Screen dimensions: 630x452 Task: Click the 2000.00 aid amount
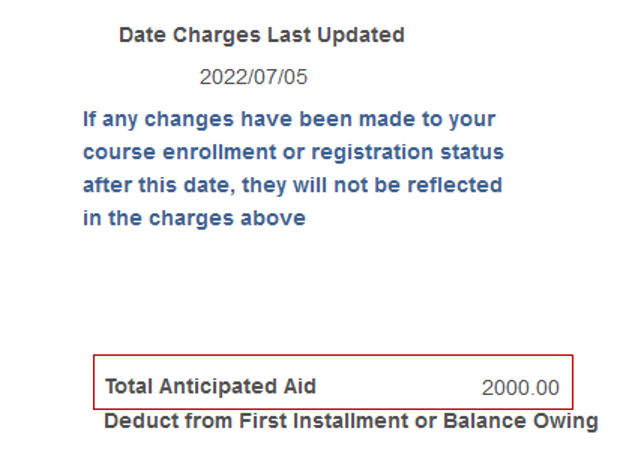[520, 388]
